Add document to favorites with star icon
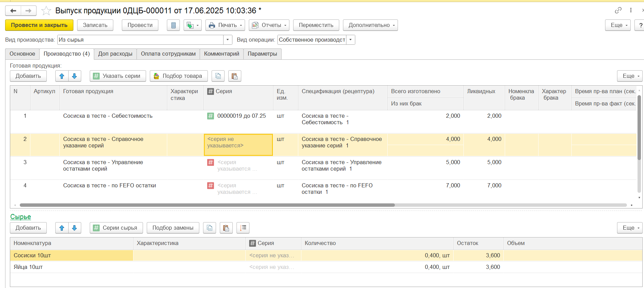The width and height of the screenshot is (644, 288). (x=46, y=11)
